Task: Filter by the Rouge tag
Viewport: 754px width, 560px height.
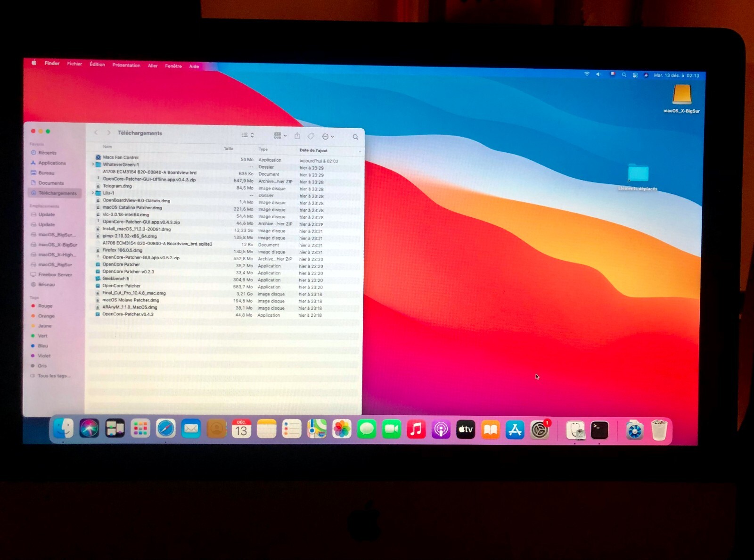Action: click(x=45, y=306)
